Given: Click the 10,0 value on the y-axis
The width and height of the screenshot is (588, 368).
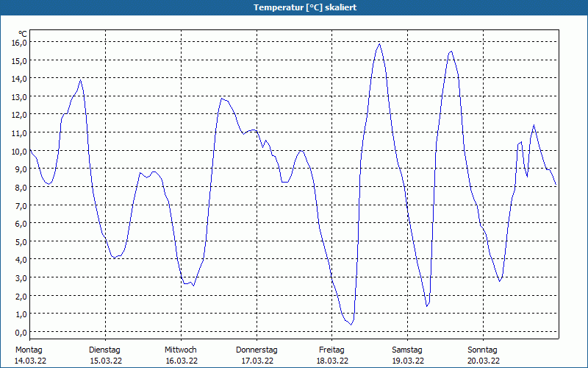Looking at the screenshot, I should coord(20,152).
